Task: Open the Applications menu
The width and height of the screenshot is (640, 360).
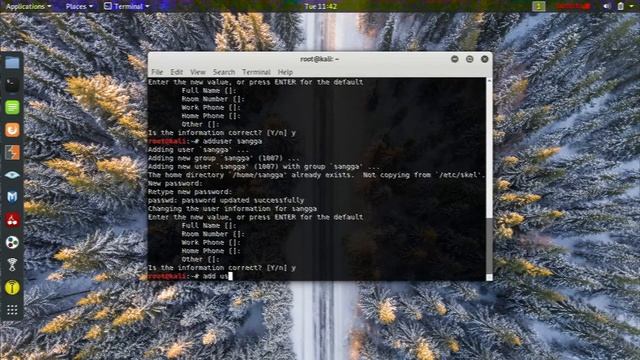Action: (28, 7)
